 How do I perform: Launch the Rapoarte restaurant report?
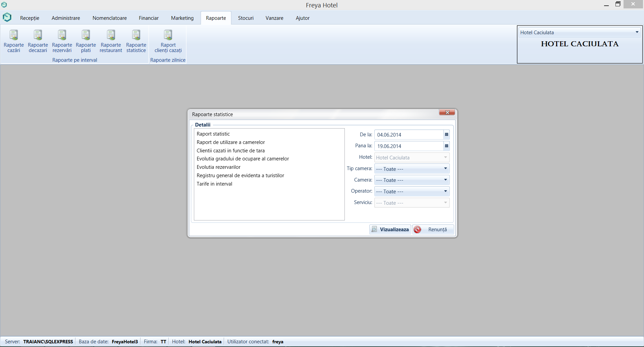(x=111, y=41)
